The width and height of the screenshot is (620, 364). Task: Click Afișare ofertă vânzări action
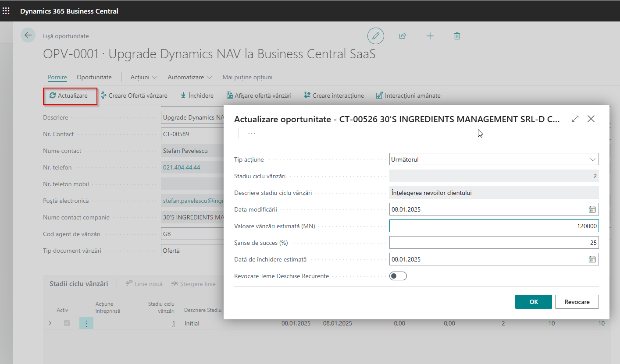(259, 95)
